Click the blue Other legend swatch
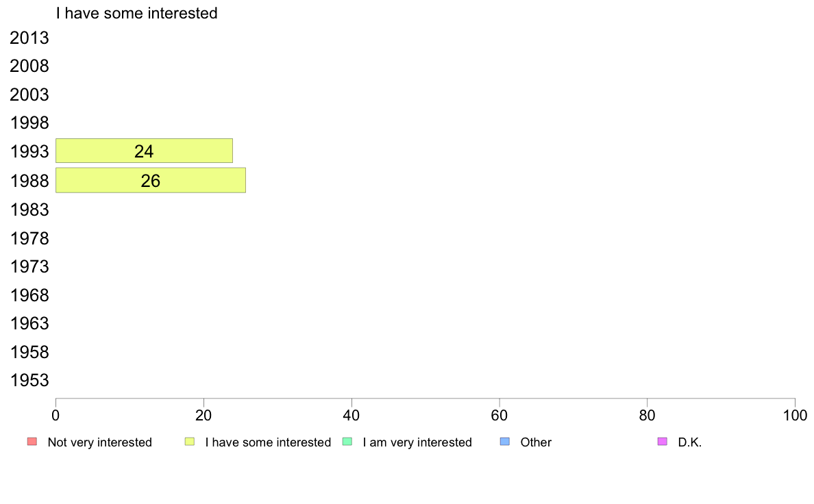Viewport: 814px width, 504px height. click(x=504, y=442)
